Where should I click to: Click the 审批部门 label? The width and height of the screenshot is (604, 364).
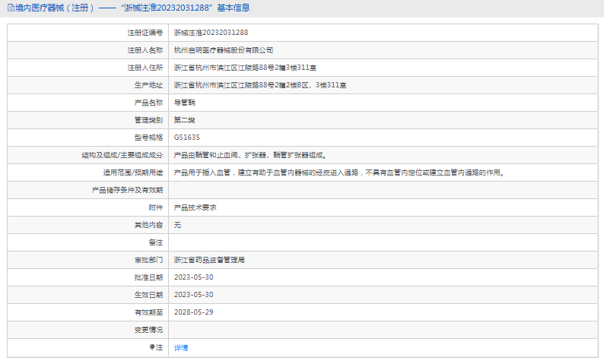point(148,260)
